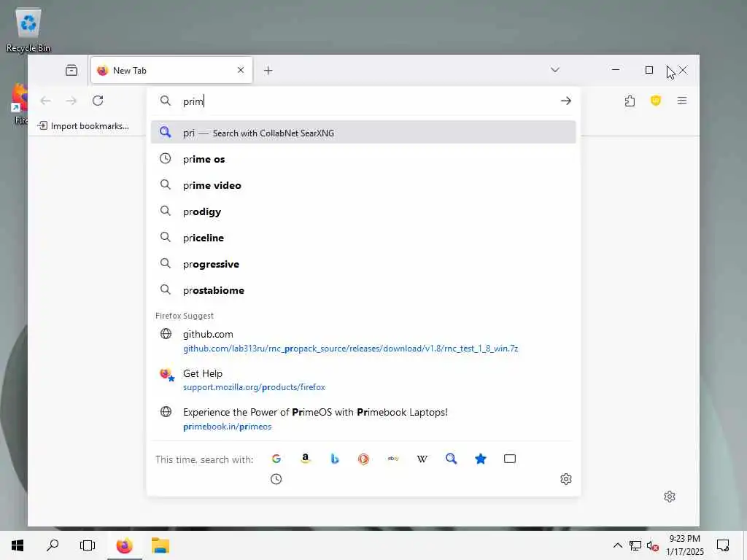This screenshot has height=560, width=747.
Task: Show hidden system tray icons
Action: coord(617,545)
